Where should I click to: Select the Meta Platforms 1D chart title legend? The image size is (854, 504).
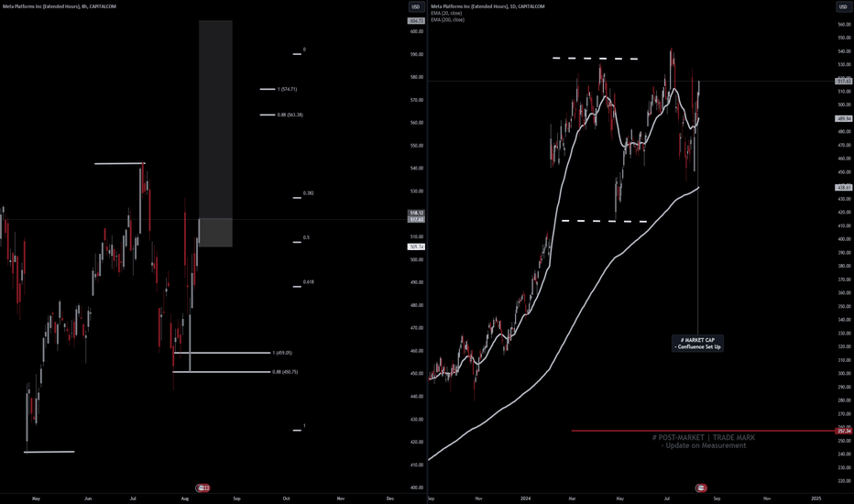click(487, 6)
